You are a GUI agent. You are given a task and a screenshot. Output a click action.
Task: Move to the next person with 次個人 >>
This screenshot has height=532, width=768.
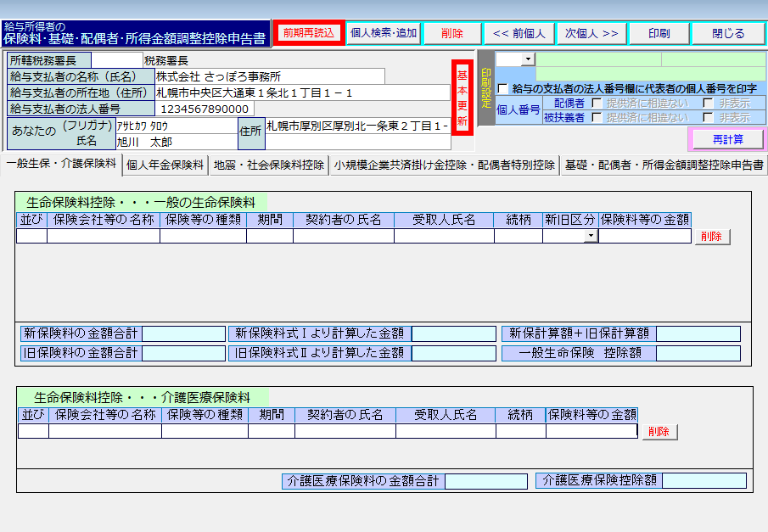tap(591, 34)
